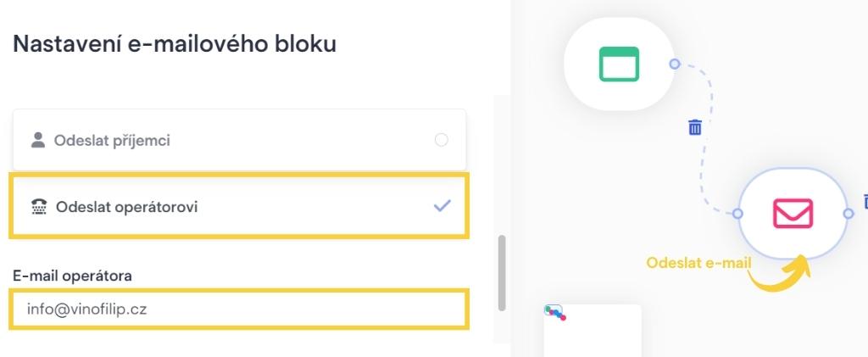
Task: Click the yellow Odeslat e-mail label
Action: pos(698,263)
